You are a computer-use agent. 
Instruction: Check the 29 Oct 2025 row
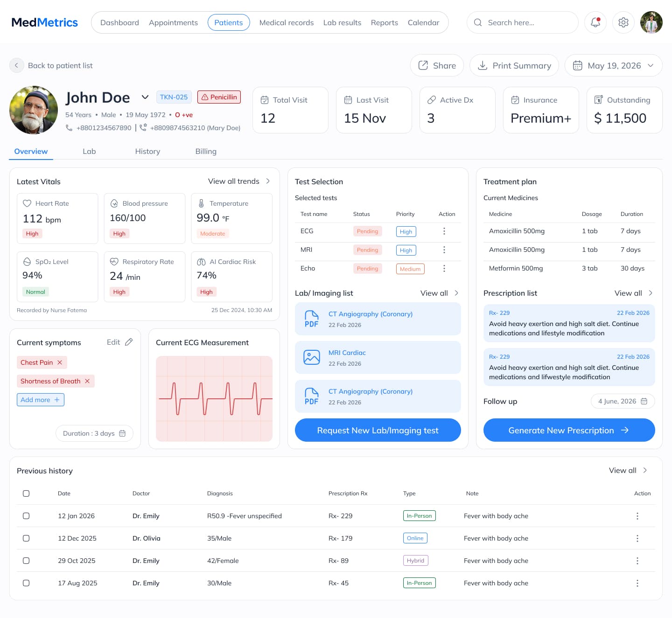point(26,561)
